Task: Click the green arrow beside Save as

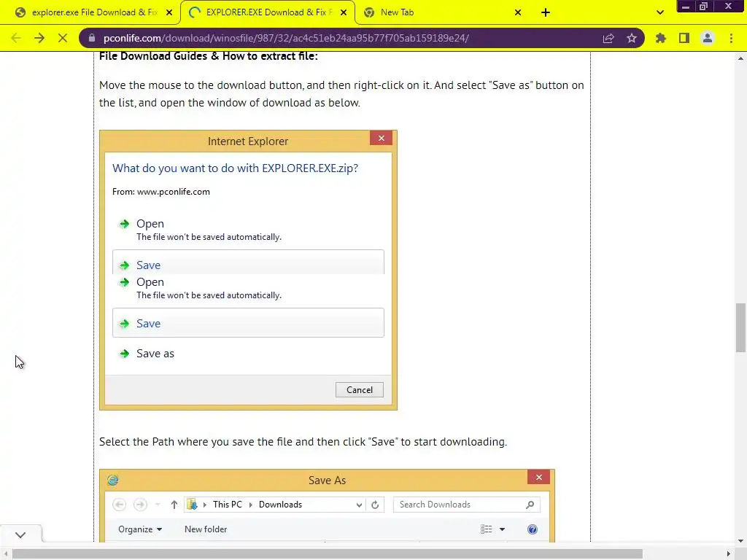Action: 124,354
